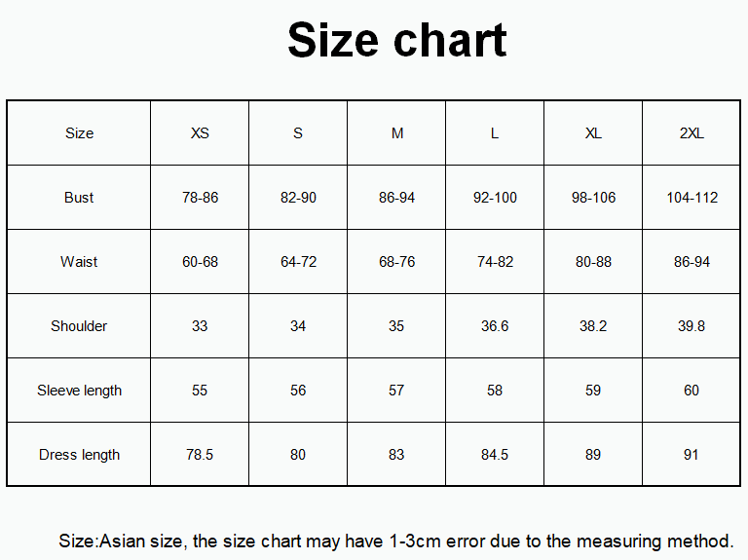The width and height of the screenshot is (748, 560).
Task: Click the Size chart title
Action: coord(396,41)
